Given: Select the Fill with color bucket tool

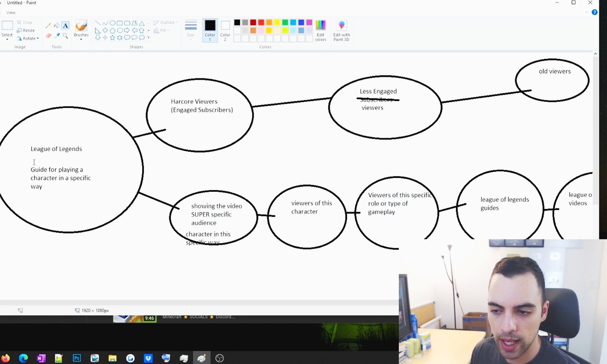Looking at the screenshot, I should (57, 26).
